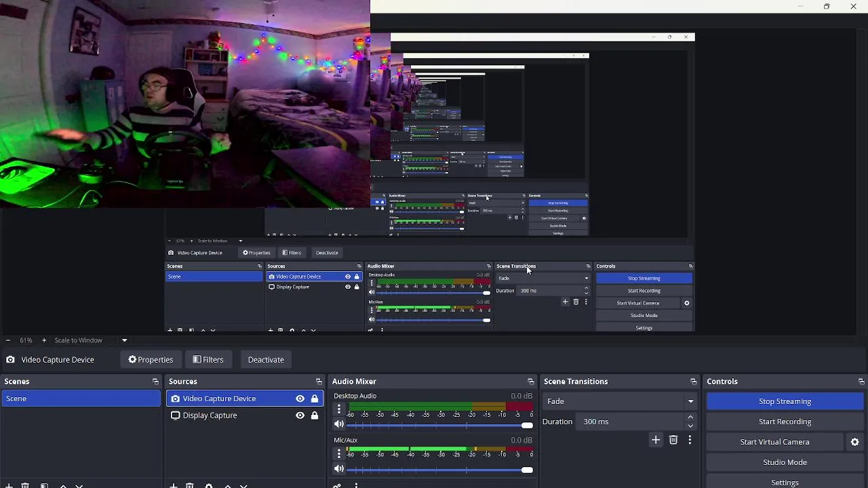This screenshot has height=488, width=868.
Task: Click Properties button in the preview mirror
Action: click(x=256, y=253)
